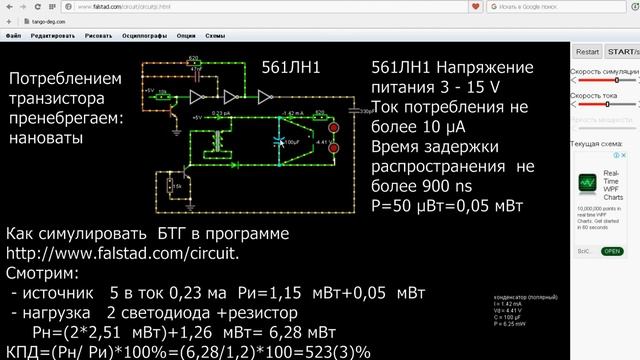
Task: Open the Опции menu
Action: tap(186, 36)
